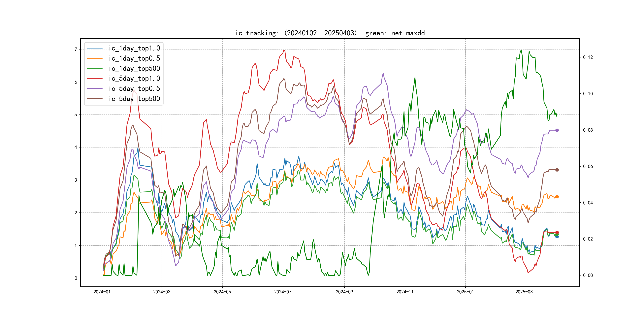Image resolution: width=644 pixels, height=322 pixels.
Task: Click the right y-axis tick label 0.12
Action: [588, 57]
